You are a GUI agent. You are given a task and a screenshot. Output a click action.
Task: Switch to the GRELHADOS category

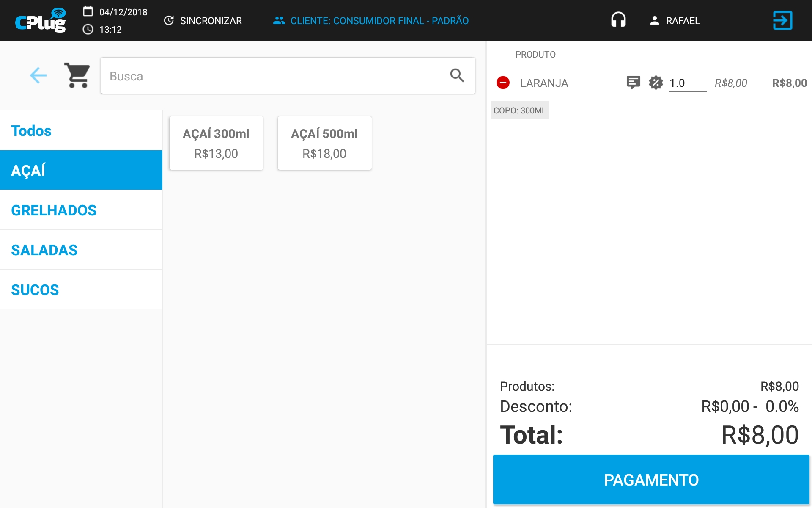point(54,210)
